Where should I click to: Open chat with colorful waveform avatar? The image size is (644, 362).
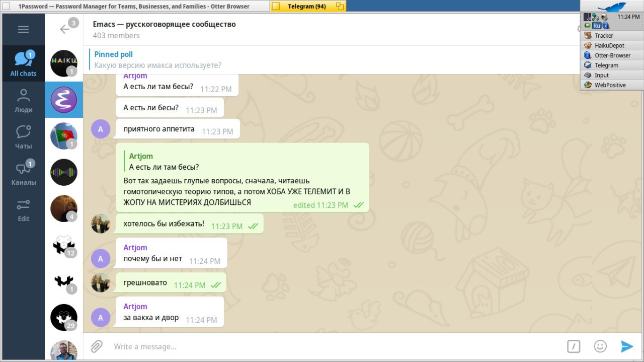(64, 172)
